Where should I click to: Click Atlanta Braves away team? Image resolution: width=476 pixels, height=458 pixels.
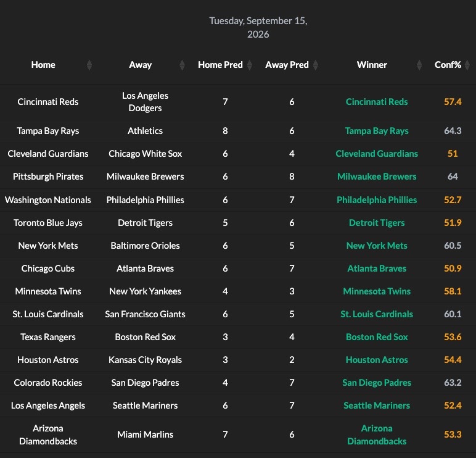[x=145, y=269]
